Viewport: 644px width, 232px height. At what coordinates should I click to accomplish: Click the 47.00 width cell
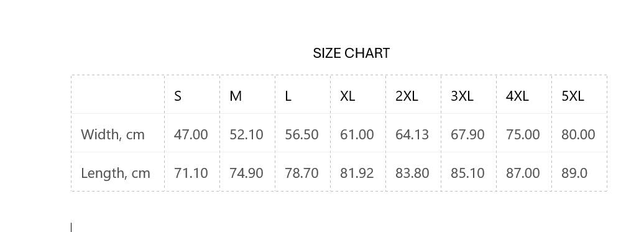click(x=192, y=133)
